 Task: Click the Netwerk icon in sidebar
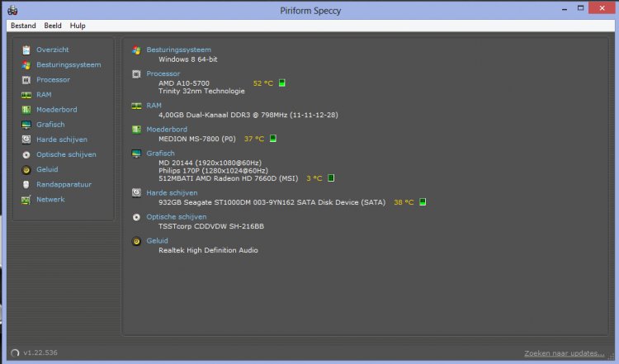(26, 200)
